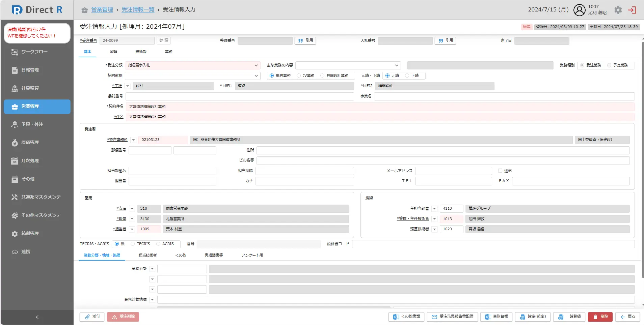Collapse the sidebar with the chevron
The width and height of the screenshot is (644, 325).
(37, 317)
